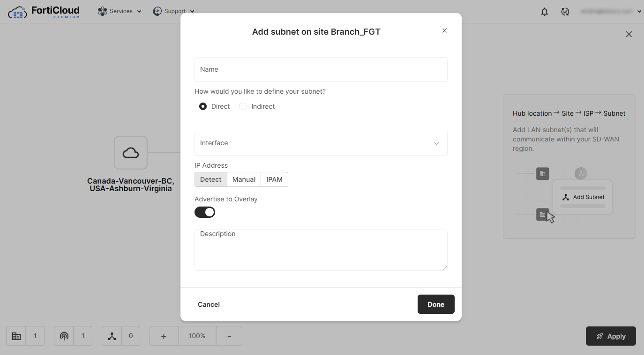Expand the Support menu

pyautogui.click(x=174, y=11)
